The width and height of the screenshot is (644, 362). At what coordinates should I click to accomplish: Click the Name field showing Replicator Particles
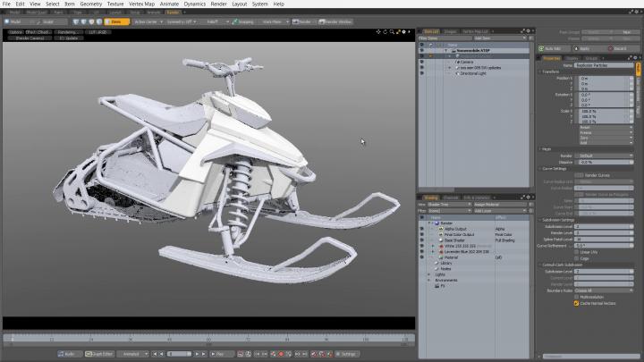603,65
